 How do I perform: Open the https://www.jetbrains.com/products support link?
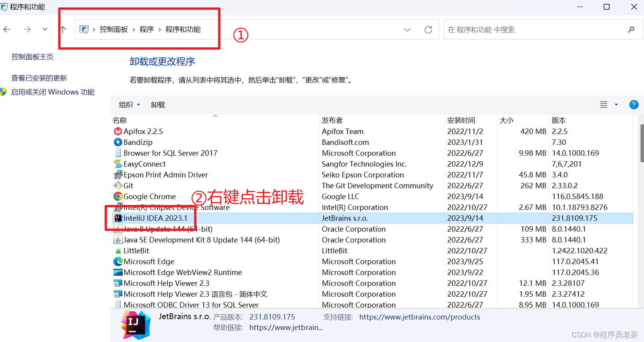click(x=420, y=317)
